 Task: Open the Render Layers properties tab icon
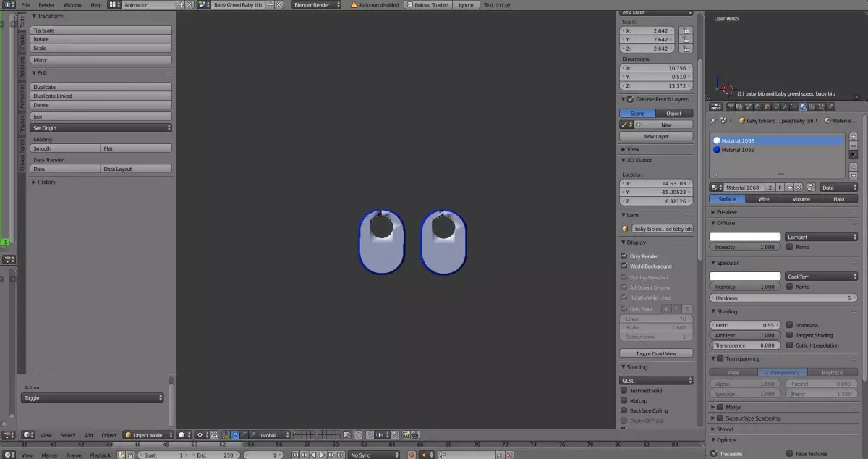[x=739, y=106]
